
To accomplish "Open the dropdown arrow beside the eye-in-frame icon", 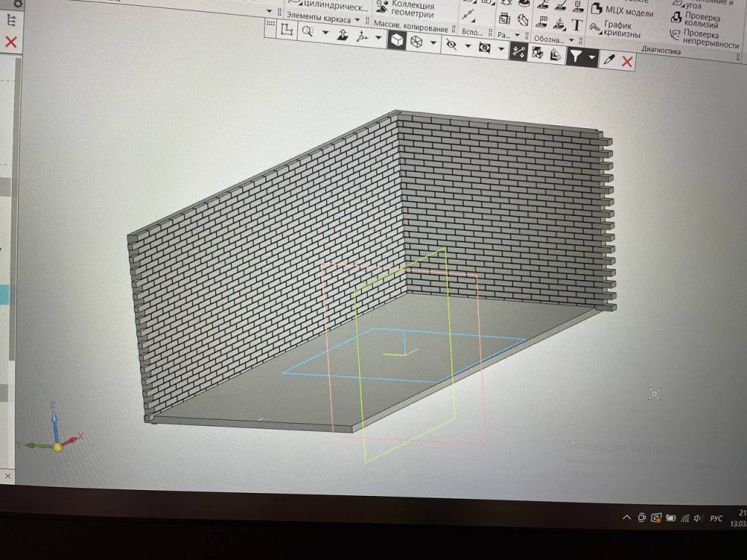I will (x=501, y=49).
